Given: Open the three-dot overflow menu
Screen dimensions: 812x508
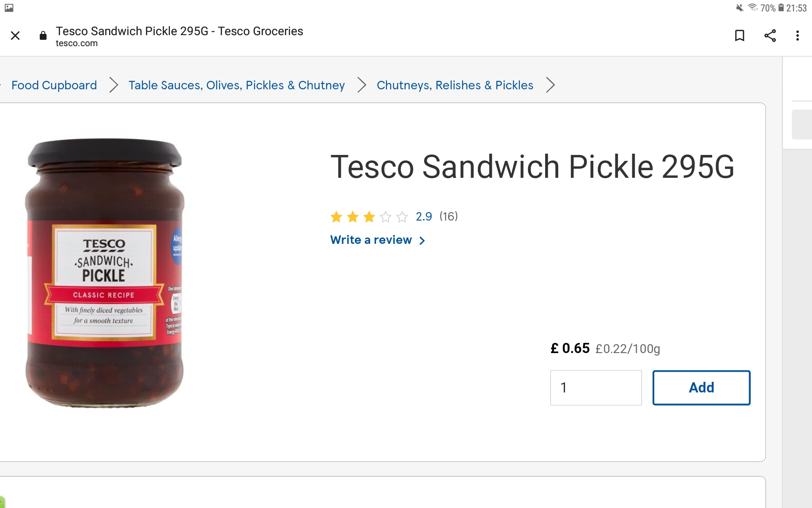Looking at the screenshot, I should [x=798, y=36].
